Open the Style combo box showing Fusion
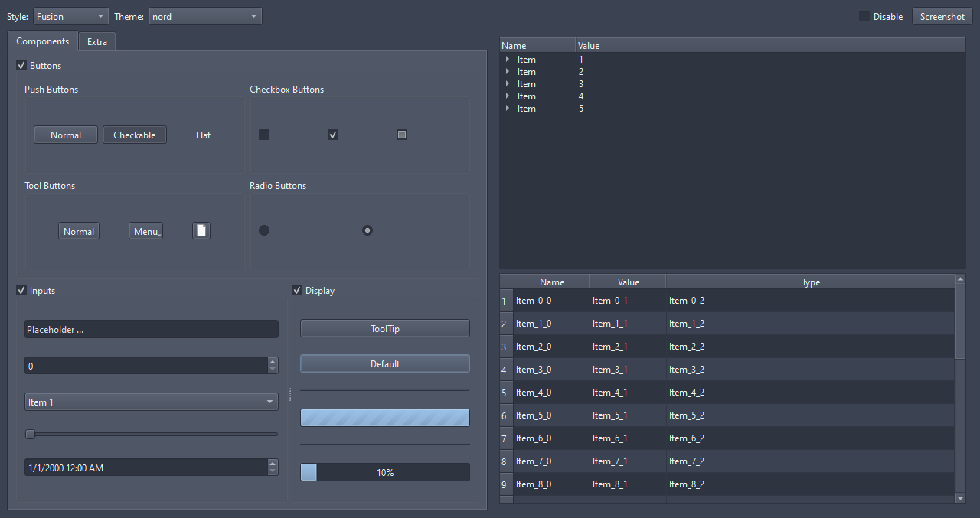 [x=70, y=15]
